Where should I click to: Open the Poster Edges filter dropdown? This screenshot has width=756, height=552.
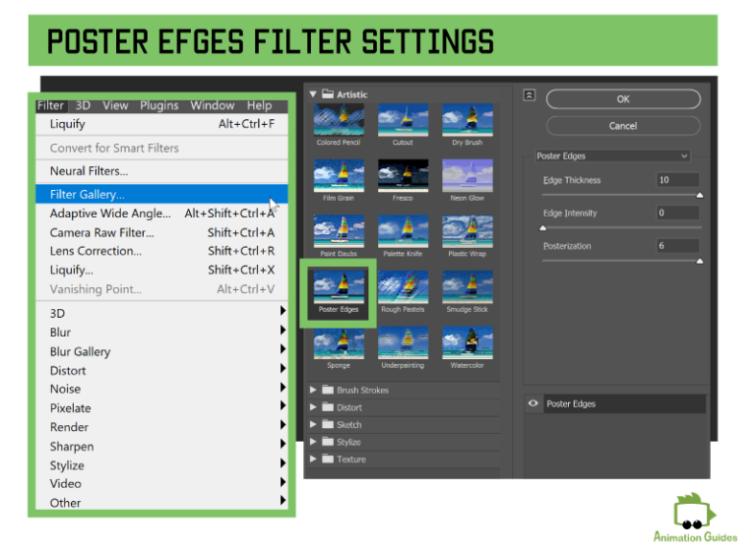coord(612,155)
